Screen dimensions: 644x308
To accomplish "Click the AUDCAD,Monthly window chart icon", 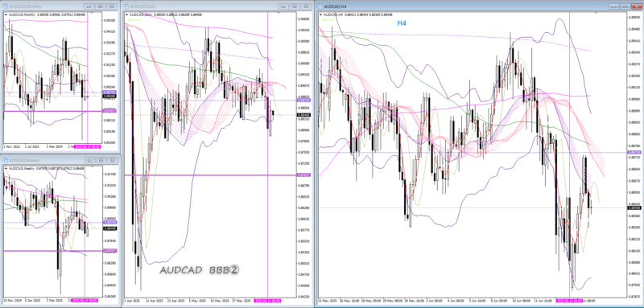I will [6, 6].
